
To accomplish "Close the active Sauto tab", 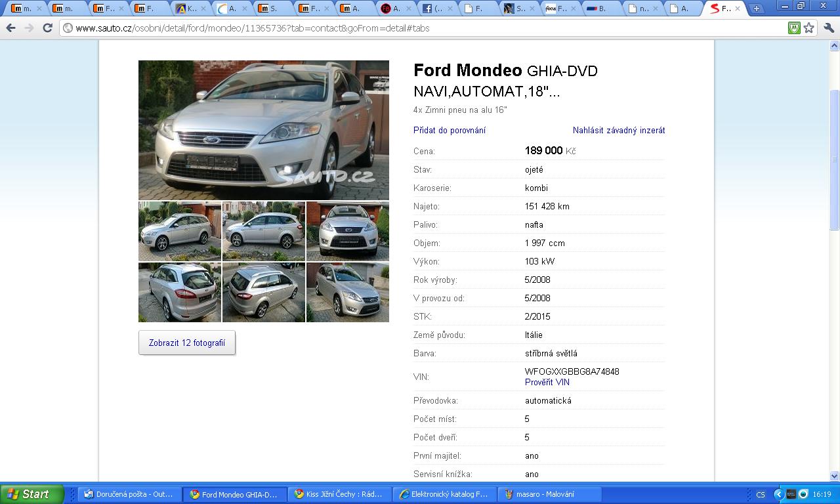I will tap(738, 9).
